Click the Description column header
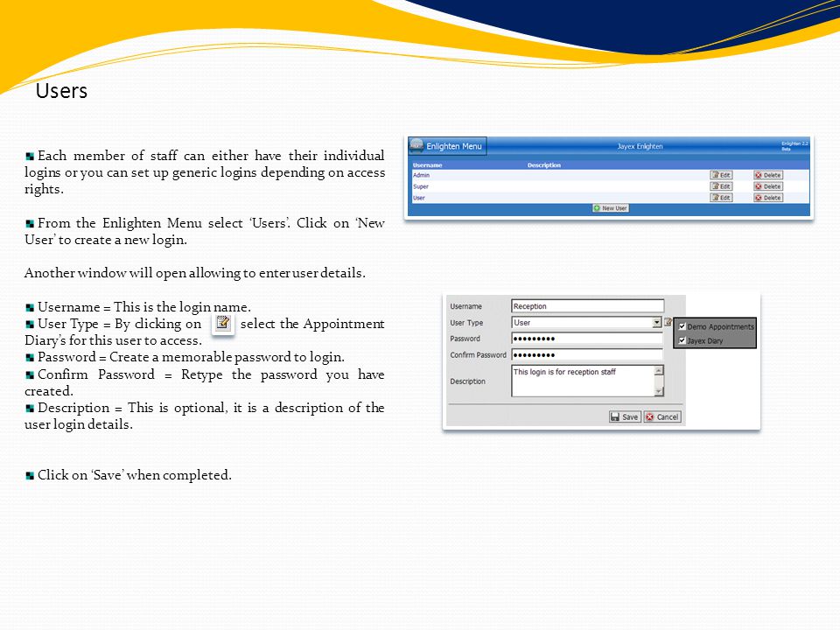The image size is (840, 630). pos(543,165)
